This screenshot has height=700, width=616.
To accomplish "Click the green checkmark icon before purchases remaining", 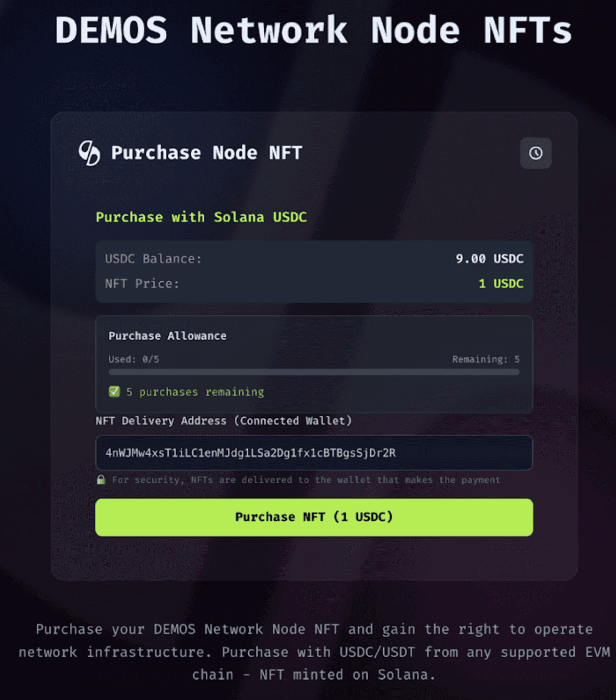I will (x=113, y=391).
